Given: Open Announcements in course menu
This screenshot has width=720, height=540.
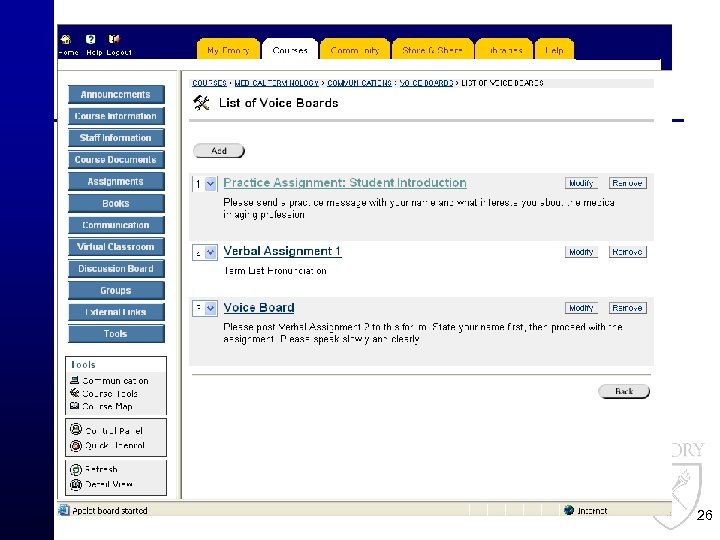Looking at the screenshot, I should (116, 95).
